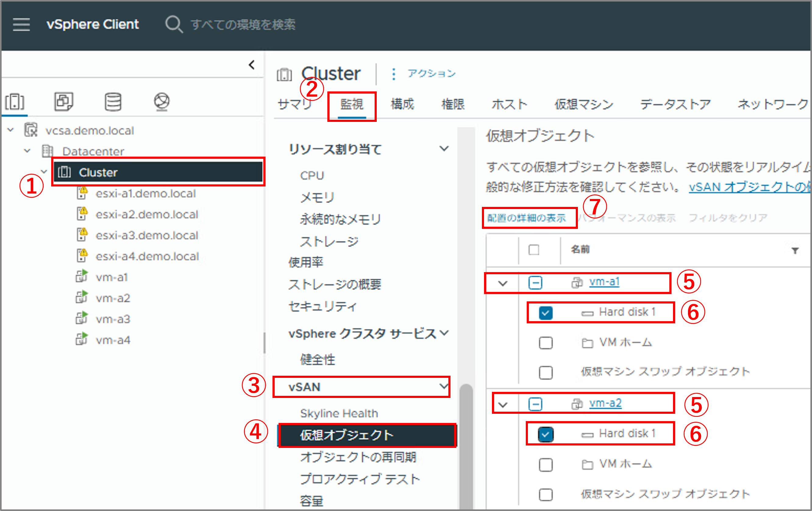Open the CPU monitoring page
The image size is (812, 511).
point(312,176)
